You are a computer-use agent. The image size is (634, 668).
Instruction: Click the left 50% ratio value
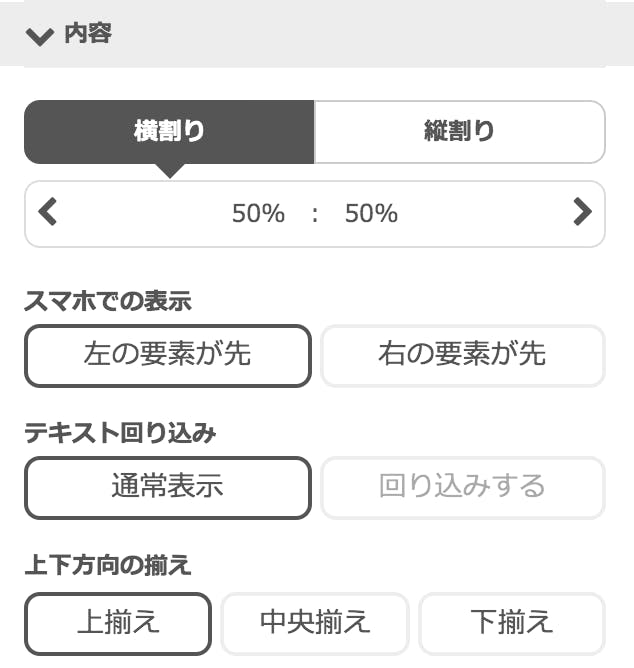(x=258, y=213)
